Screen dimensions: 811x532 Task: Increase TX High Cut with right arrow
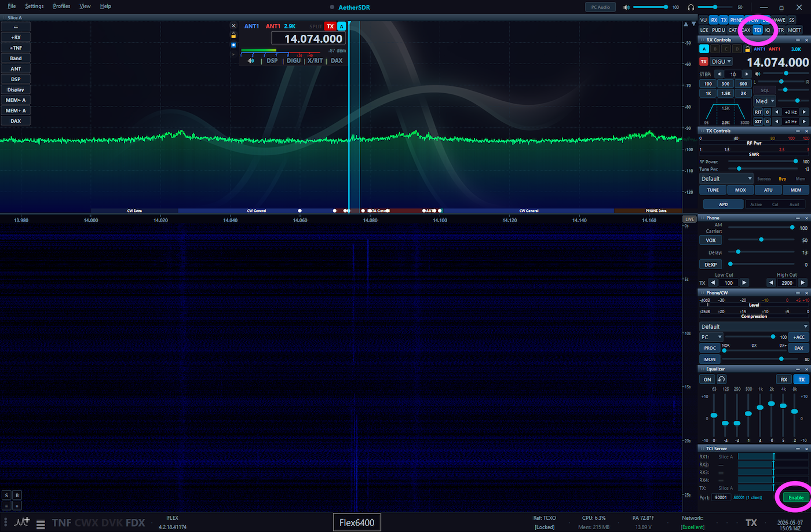802,282
